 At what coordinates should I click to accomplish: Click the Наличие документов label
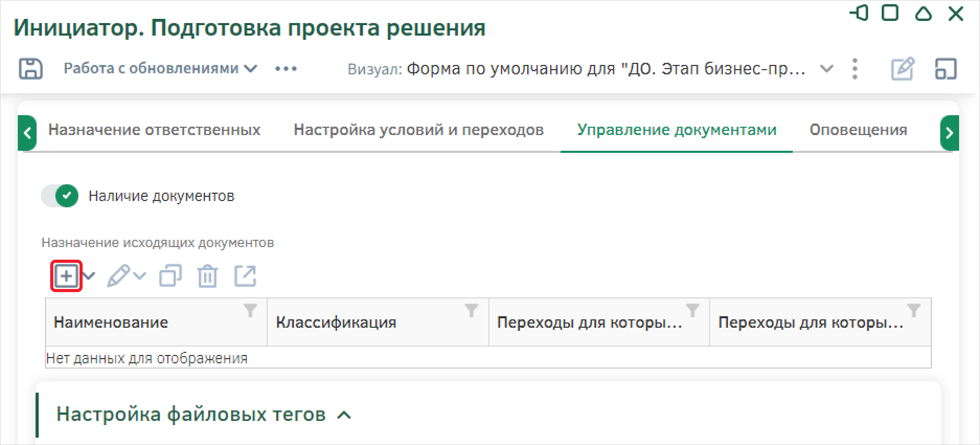point(162,196)
